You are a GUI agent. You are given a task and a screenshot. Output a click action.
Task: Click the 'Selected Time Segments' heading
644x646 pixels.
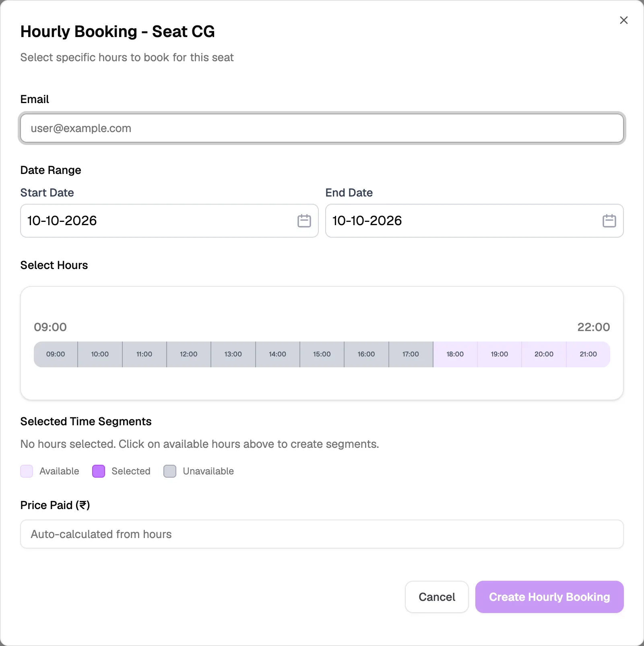tap(86, 421)
